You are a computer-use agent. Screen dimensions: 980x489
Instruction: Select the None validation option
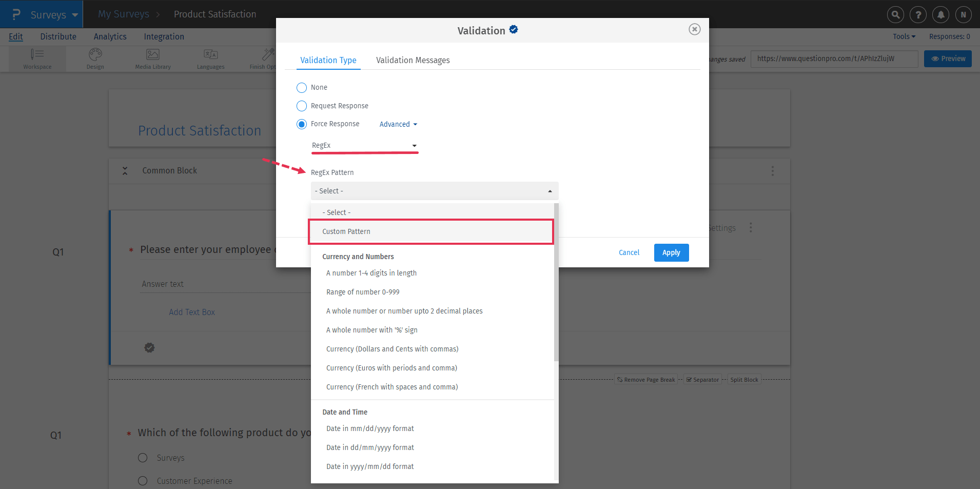tap(302, 88)
